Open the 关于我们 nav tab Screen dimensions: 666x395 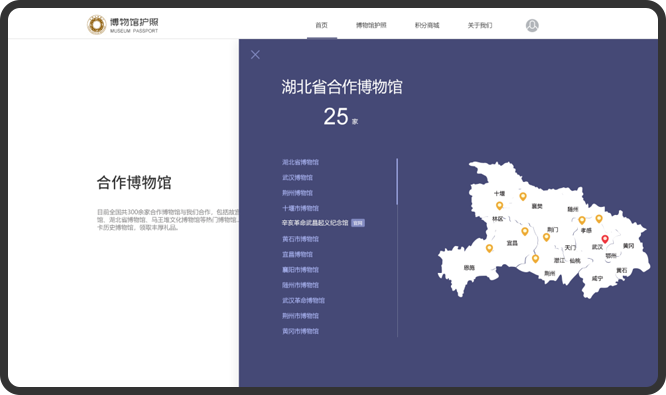tap(480, 25)
